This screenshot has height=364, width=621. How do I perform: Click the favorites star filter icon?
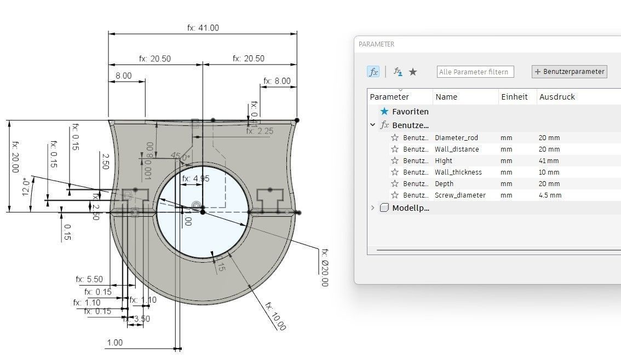point(413,72)
